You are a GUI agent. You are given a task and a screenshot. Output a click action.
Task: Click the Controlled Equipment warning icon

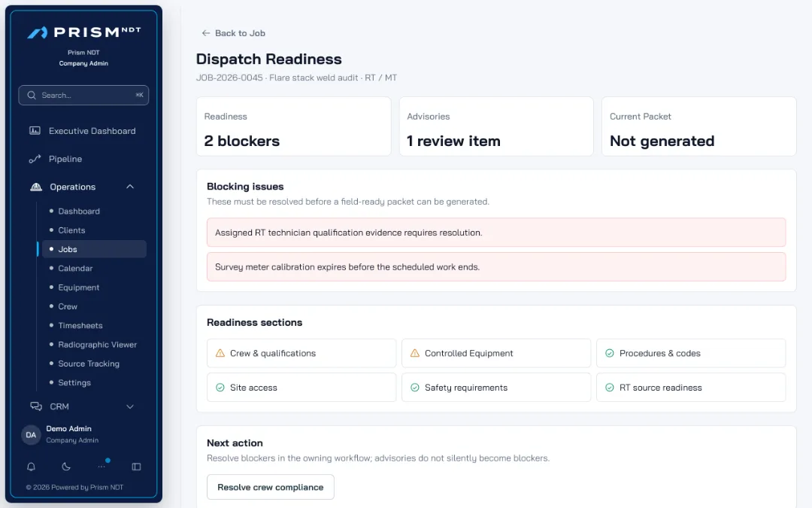click(x=415, y=353)
